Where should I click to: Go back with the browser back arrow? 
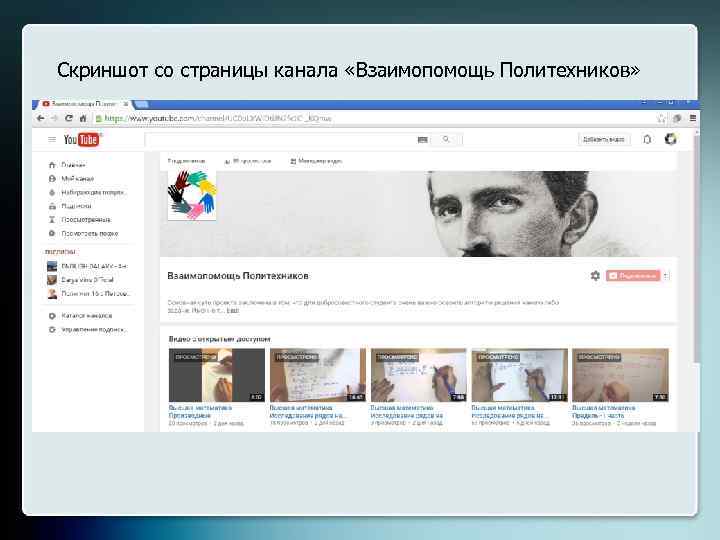pyautogui.click(x=40, y=118)
